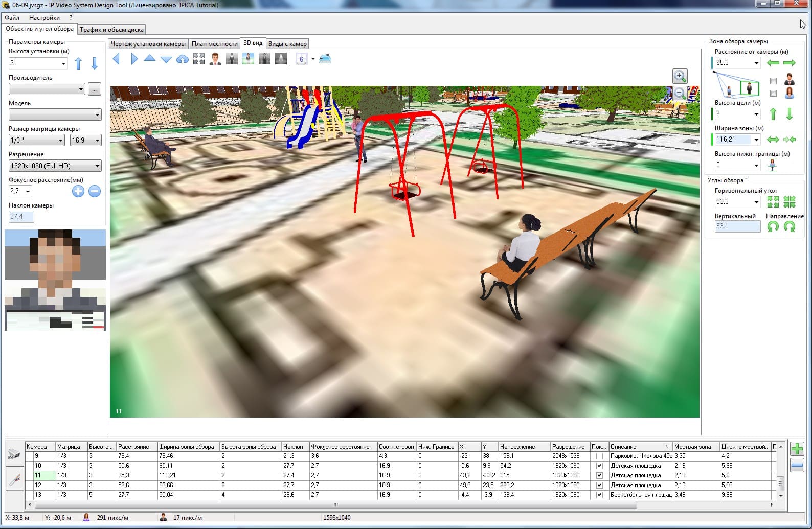Open the ? help menu

tap(71, 17)
